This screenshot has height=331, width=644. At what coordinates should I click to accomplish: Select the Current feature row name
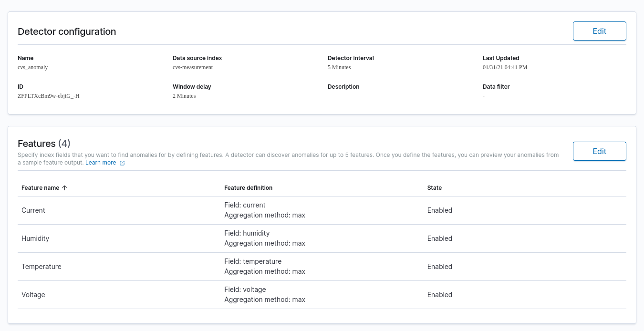(33, 210)
